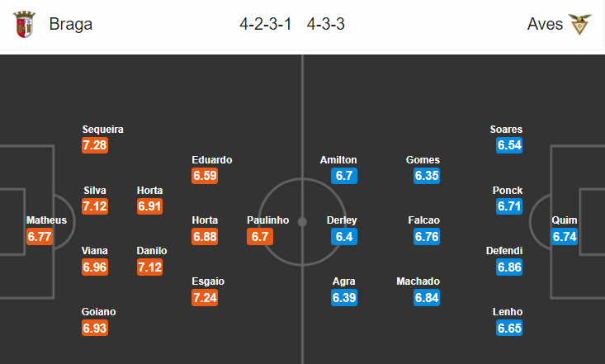Image resolution: width=605 pixels, height=364 pixels.
Task: Click Quim's 6.74 goalkeeper rating
Action: tap(565, 236)
